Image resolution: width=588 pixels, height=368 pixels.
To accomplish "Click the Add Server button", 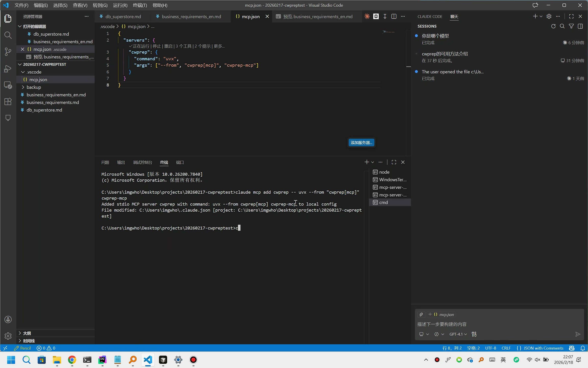I will point(361,143).
